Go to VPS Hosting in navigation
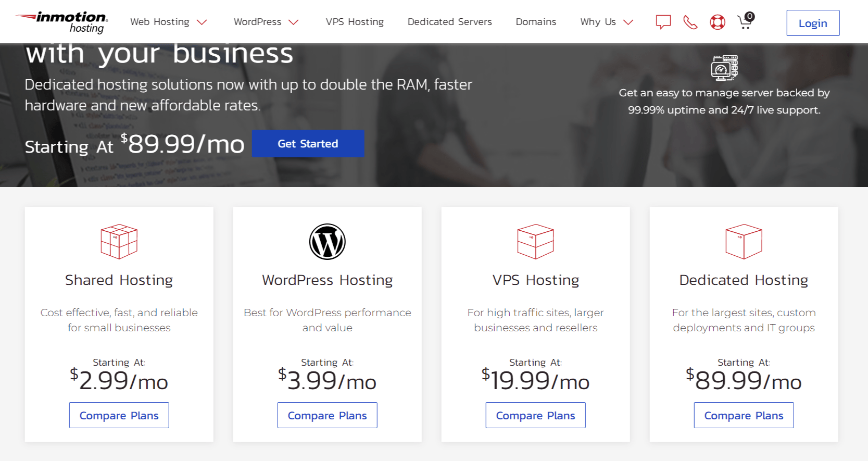 pos(355,22)
